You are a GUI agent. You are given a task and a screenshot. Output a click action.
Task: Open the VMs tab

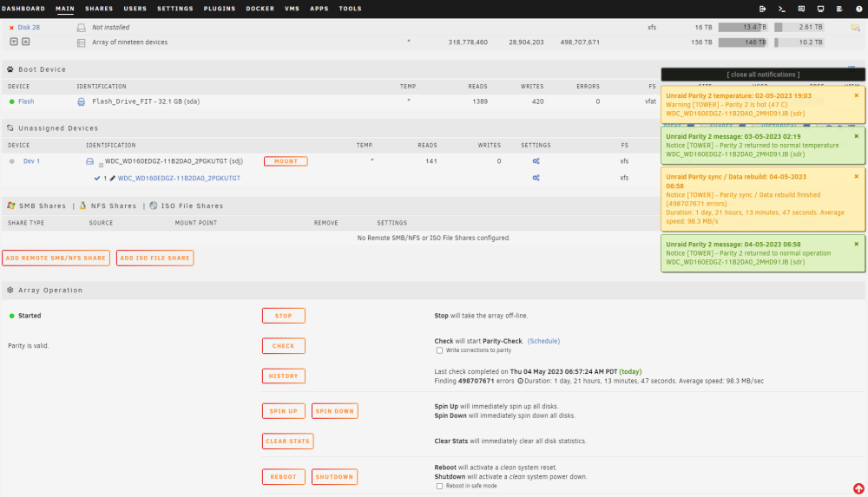[292, 9]
